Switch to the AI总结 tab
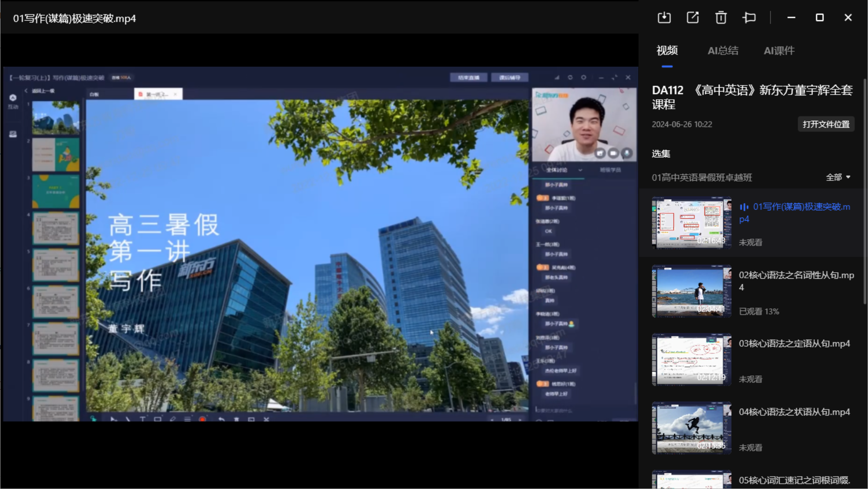 click(723, 51)
